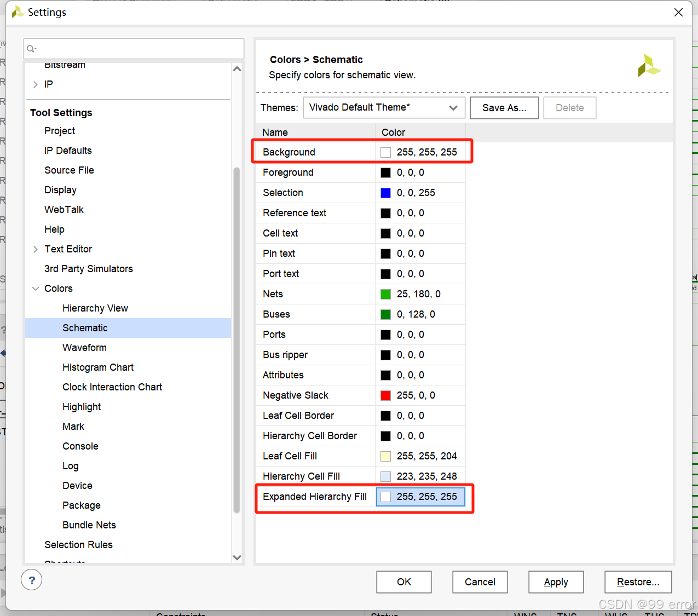Select Log colors item

[71, 466]
